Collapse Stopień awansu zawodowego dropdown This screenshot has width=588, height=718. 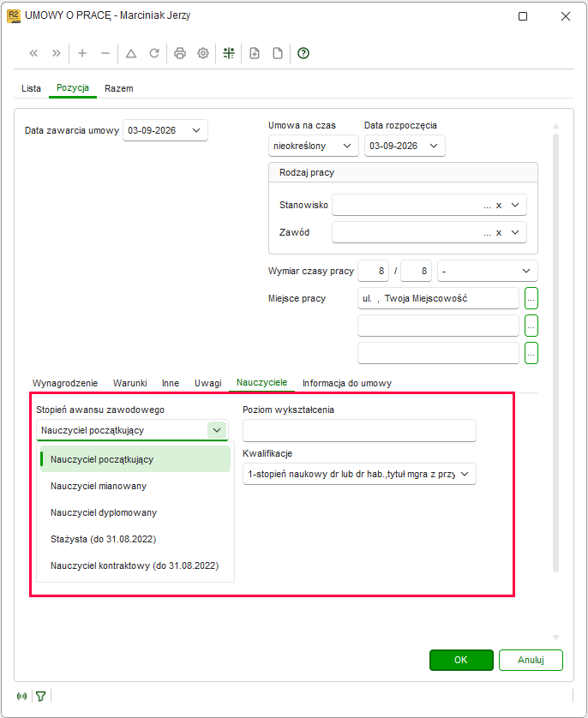(217, 430)
